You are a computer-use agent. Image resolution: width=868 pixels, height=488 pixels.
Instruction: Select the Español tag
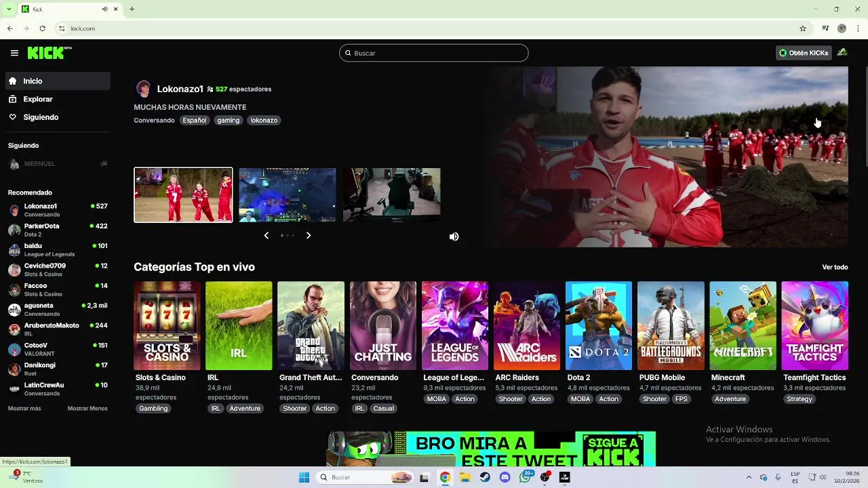click(194, 121)
